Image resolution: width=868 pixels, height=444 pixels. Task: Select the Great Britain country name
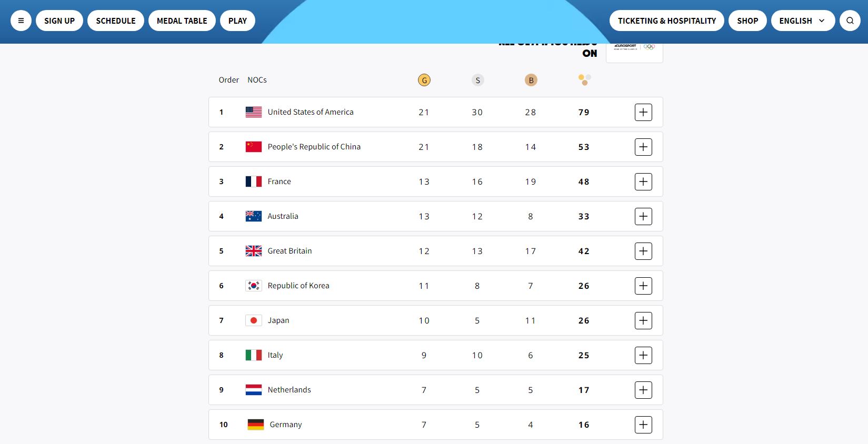pos(290,251)
